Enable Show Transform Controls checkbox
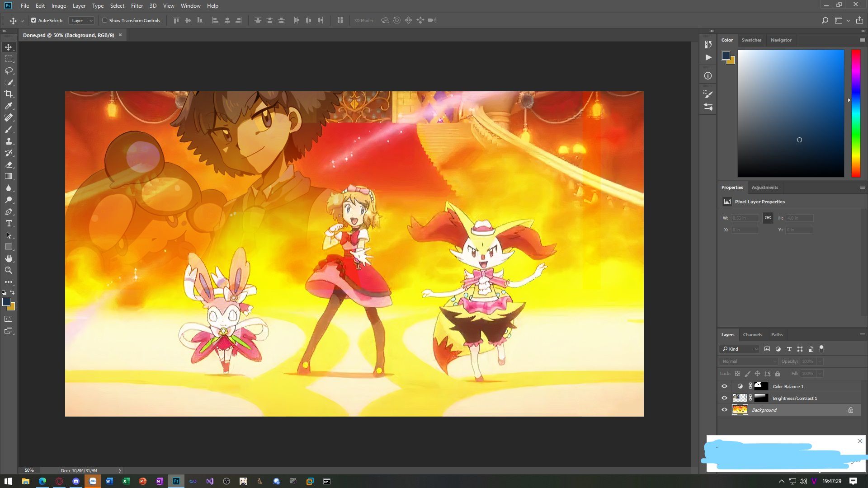This screenshot has height=488, width=868. click(105, 20)
